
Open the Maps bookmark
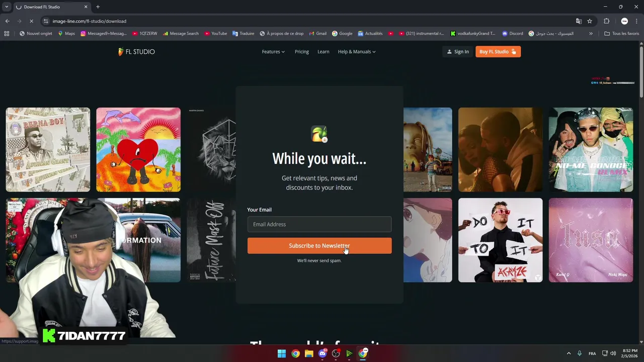point(66,34)
